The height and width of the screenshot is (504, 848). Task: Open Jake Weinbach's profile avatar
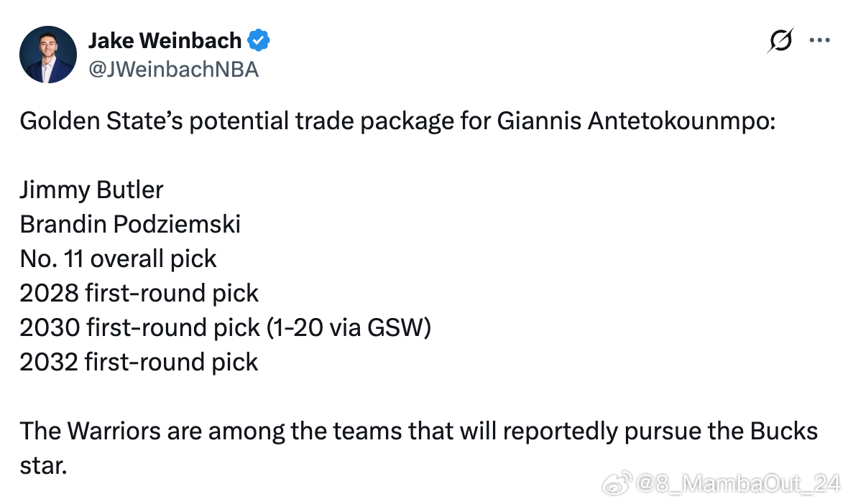click(48, 55)
